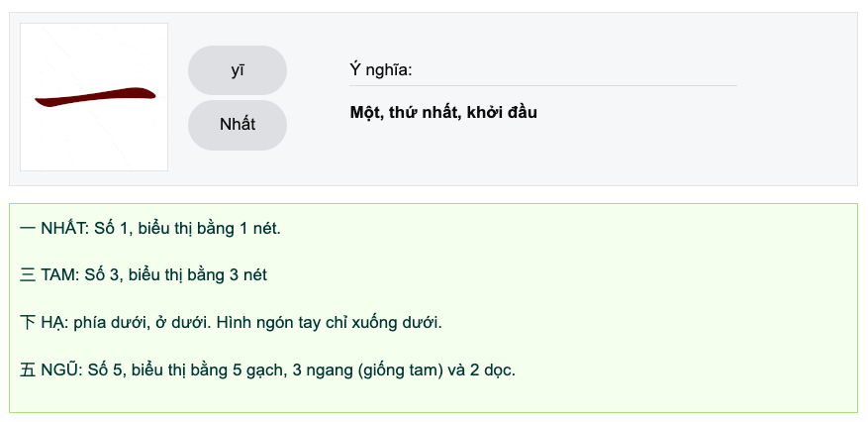Click the 三 character glyph in the list
Image resolution: width=868 pixels, height=422 pixels.
(x=28, y=275)
